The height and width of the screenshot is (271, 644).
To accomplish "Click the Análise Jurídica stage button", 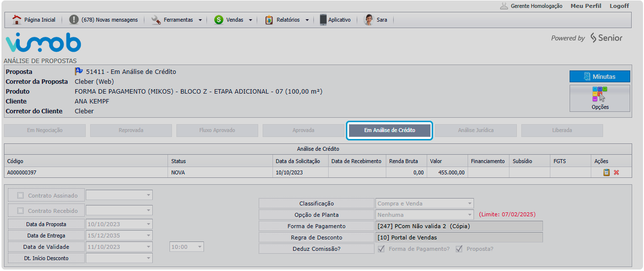I will [476, 131].
